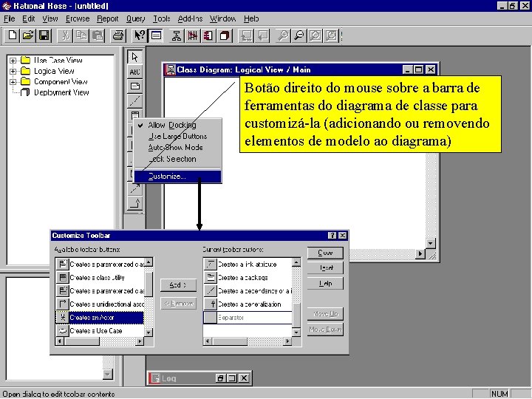Click the Browse Parent toolbar icon
Viewport: 532px width, 399px height.
point(246,35)
